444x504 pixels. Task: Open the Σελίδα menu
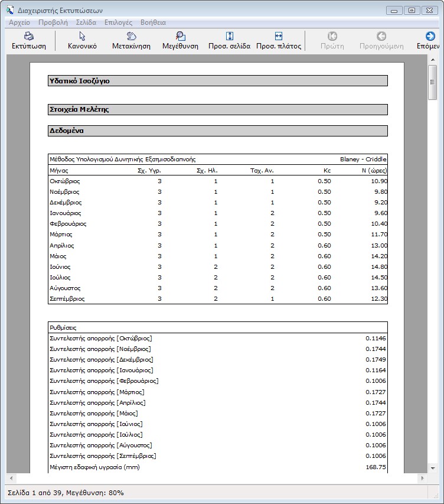(x=86, y=22)
